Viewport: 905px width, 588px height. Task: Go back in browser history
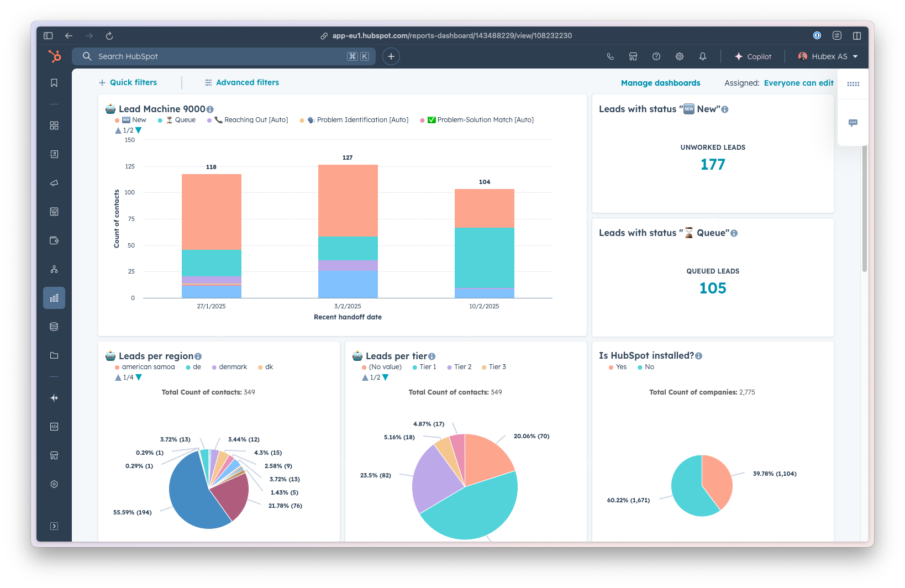point(69,35)
